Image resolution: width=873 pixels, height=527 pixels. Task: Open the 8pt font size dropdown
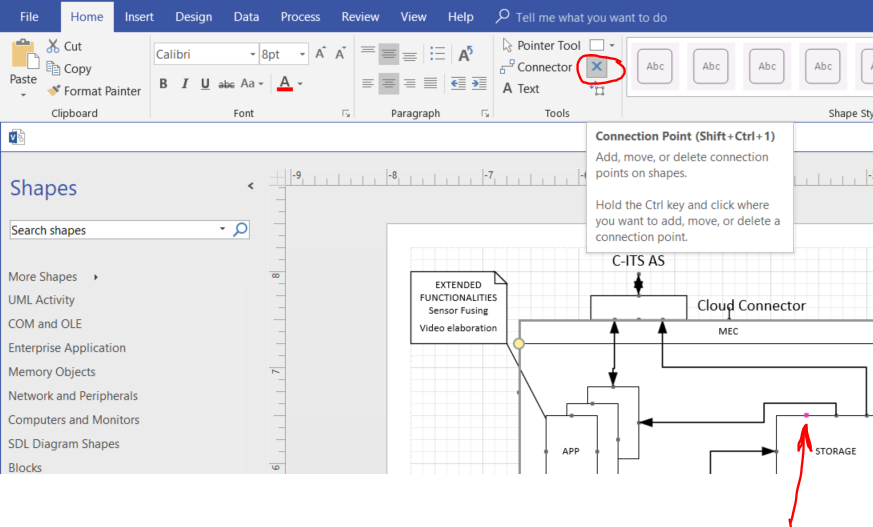point(302,54)
